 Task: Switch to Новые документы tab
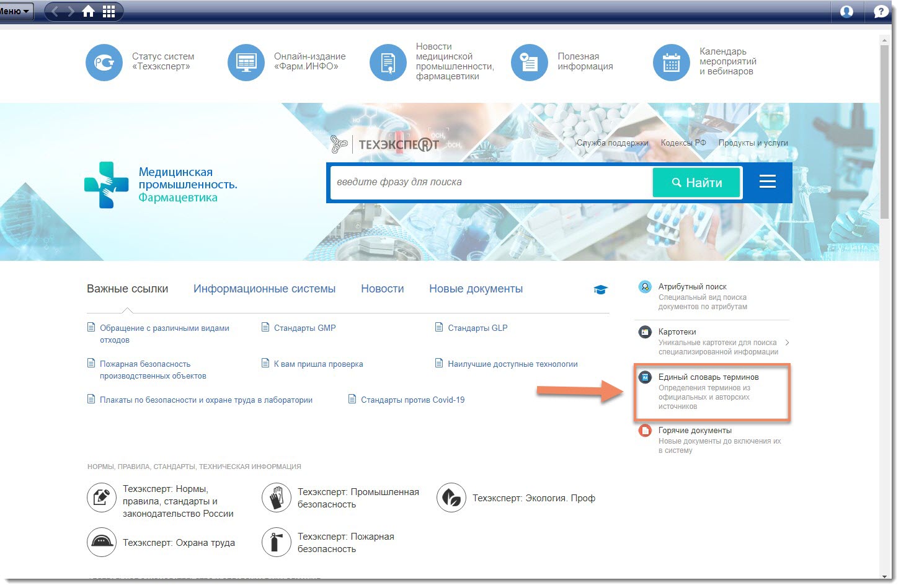click(x=476, y=289)
